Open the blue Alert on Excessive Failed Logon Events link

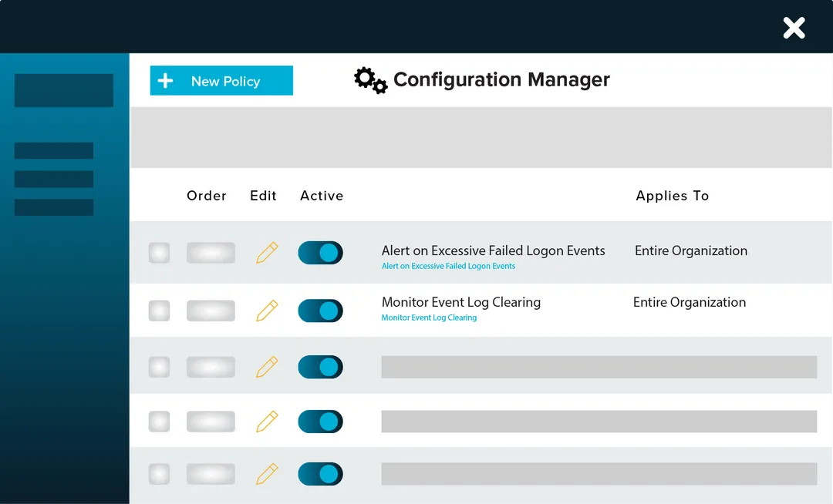448,266
